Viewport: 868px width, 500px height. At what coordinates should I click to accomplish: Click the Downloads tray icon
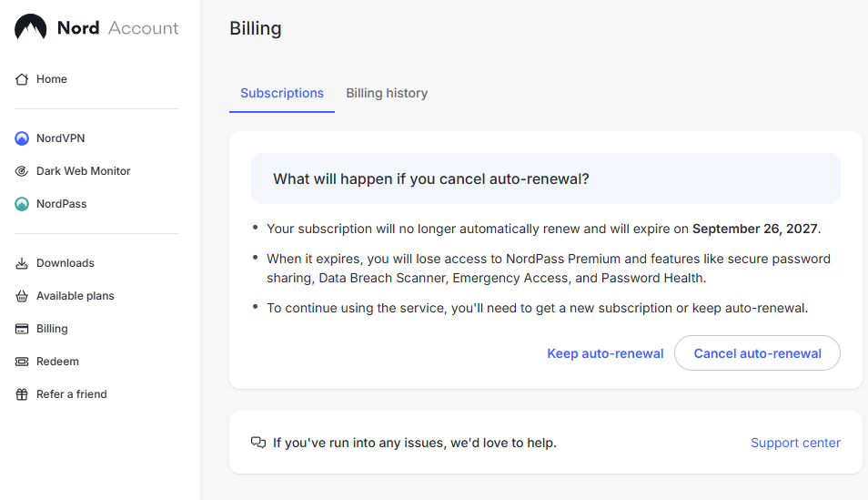[x=22, y=263]
